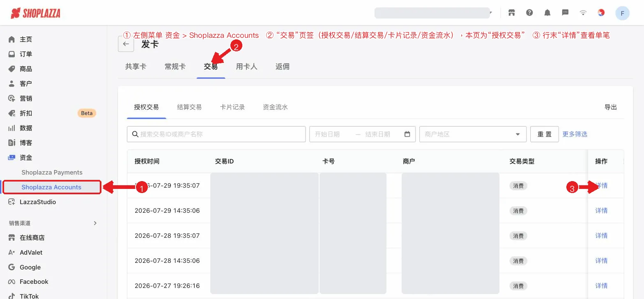Open 商品 products in the sidebar
This screenshot has width=644, height=299.
(26, 69)
